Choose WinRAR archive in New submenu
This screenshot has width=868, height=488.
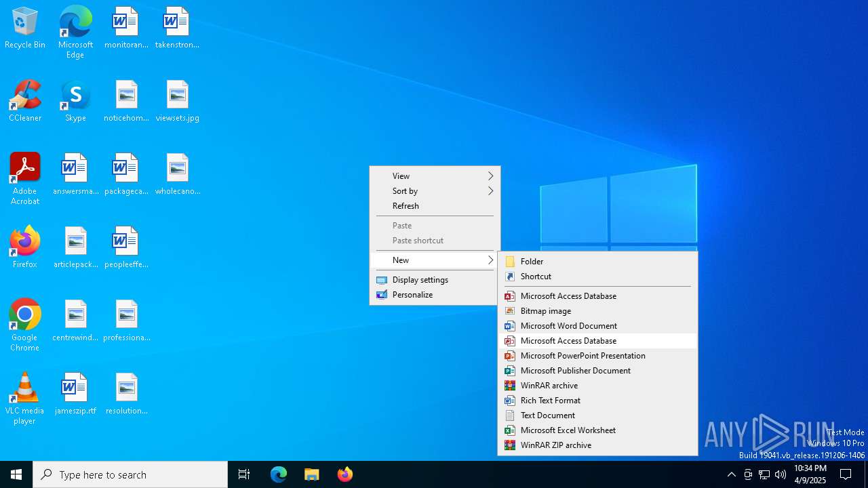[x=597, y=386]
